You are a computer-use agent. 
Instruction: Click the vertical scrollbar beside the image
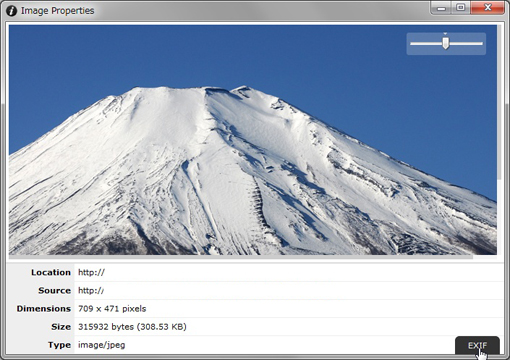point(499,103)
